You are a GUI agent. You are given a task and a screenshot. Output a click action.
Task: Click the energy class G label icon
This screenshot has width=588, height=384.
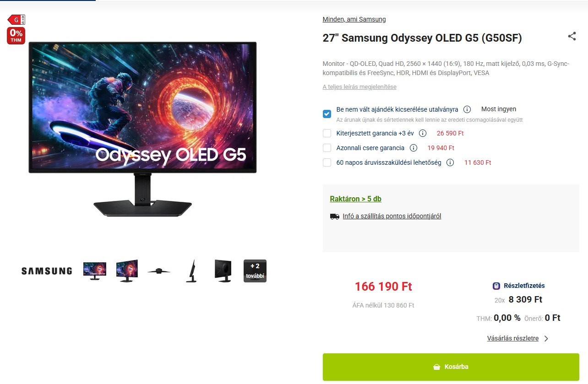[x=16, y=20]
